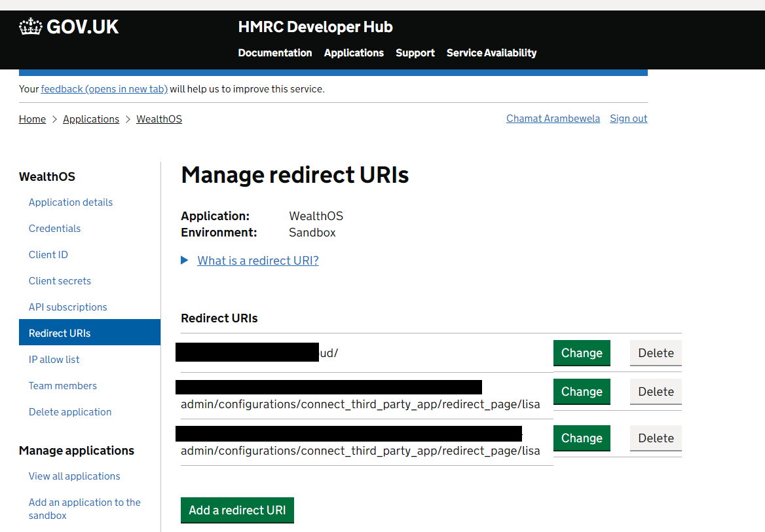Open API subscriptions in the sidebar
This screenshot has height=532, width=765.
68,307
